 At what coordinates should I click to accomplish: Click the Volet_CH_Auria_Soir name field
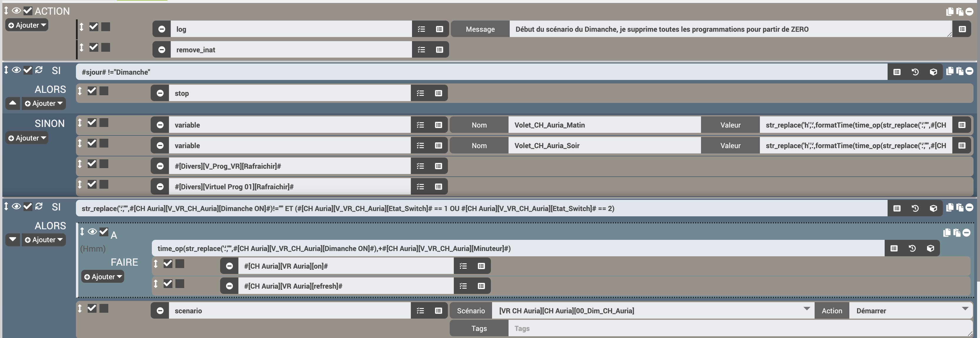(604, 145)
